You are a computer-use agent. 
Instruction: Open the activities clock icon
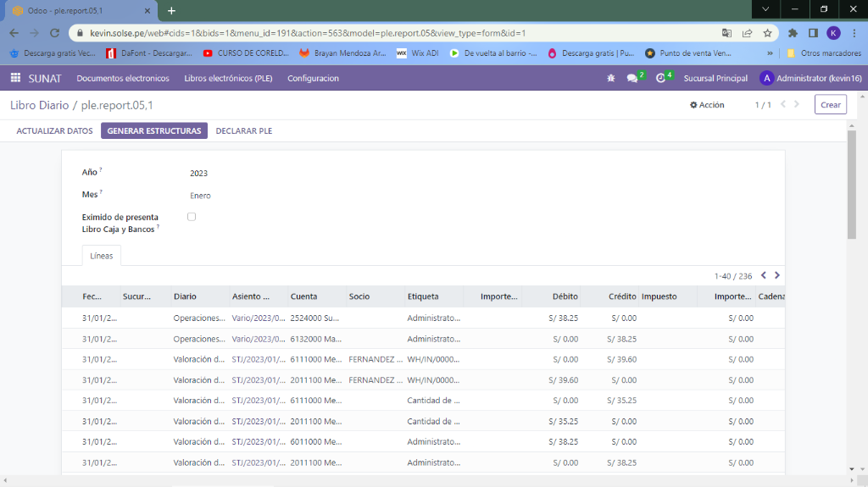(x=661, y=78)
